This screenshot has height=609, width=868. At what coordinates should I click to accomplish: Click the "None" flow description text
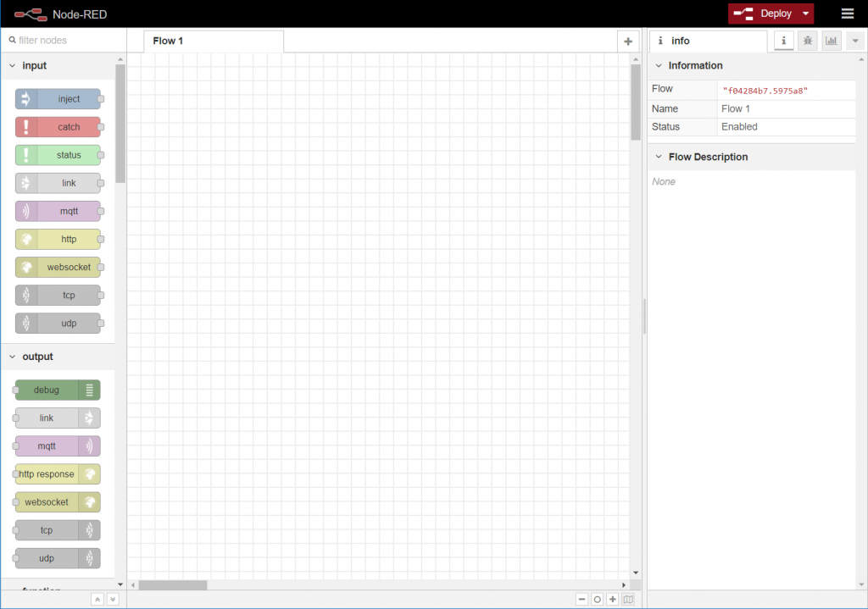664,181
